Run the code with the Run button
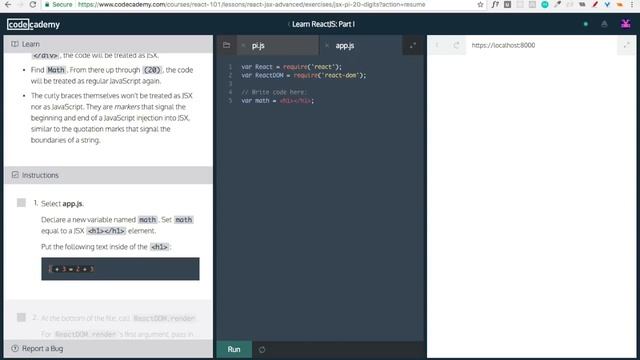 [234, 349]
